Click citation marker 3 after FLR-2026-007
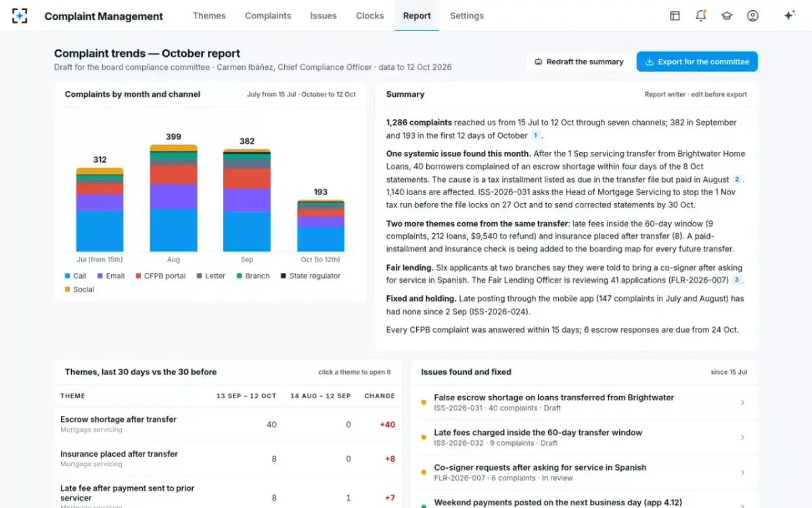This screenshot has width=812, height=508. click(x=737, y=280)
